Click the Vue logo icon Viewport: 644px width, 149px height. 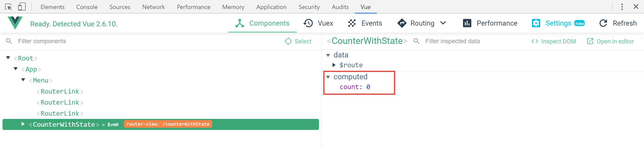pyautogui.click(x=15, y=23)
